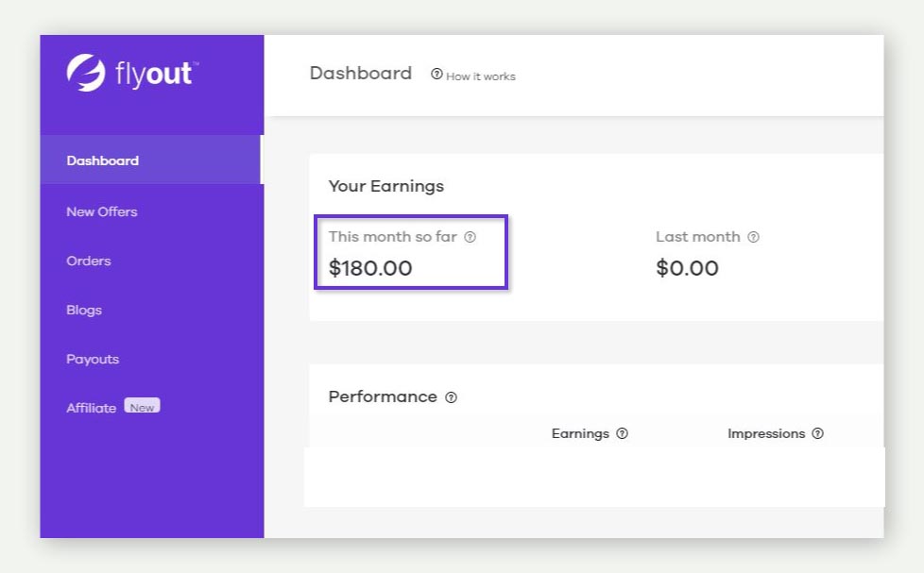Click the flyout logo icon
924x573 pixels.
pyautogui.click(x=86, y=73)
